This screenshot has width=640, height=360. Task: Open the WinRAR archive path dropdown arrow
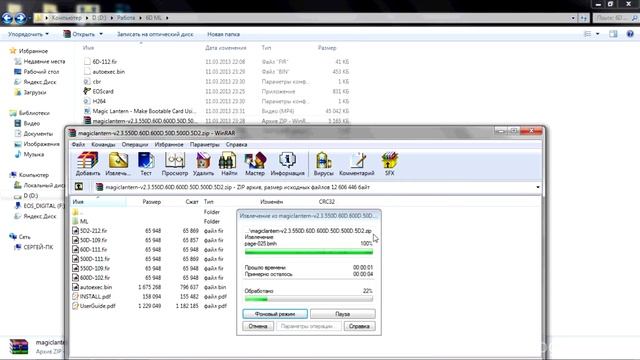pyautogui.click(x=538, y=187)
